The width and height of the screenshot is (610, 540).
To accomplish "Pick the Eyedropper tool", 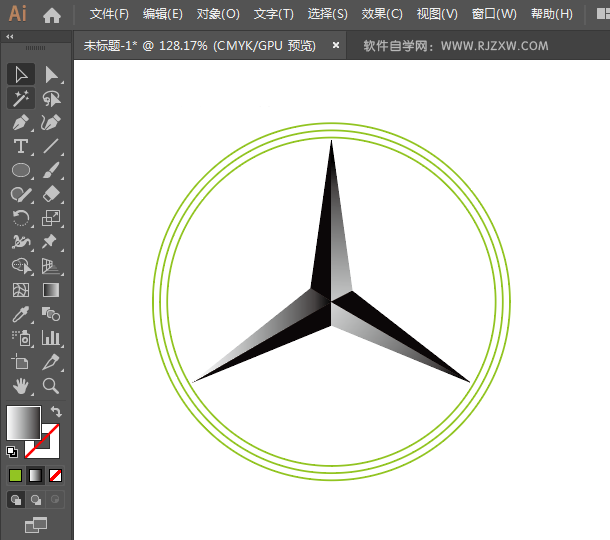I will (21, 314).
